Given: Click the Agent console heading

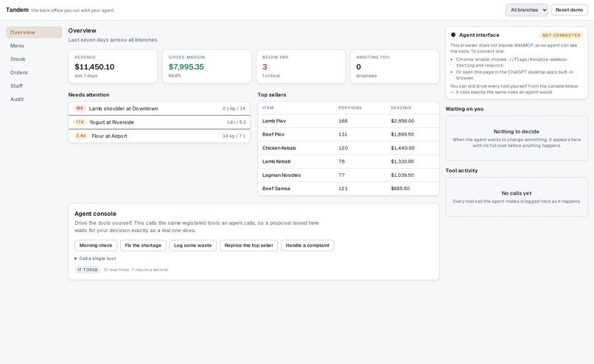Looking at the screenshot, I should click(96, 214).
